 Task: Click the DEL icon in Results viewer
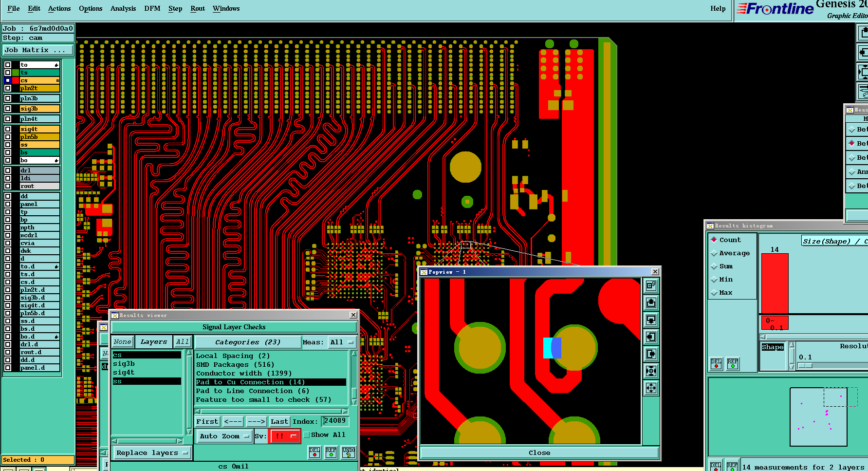[314, 452]
